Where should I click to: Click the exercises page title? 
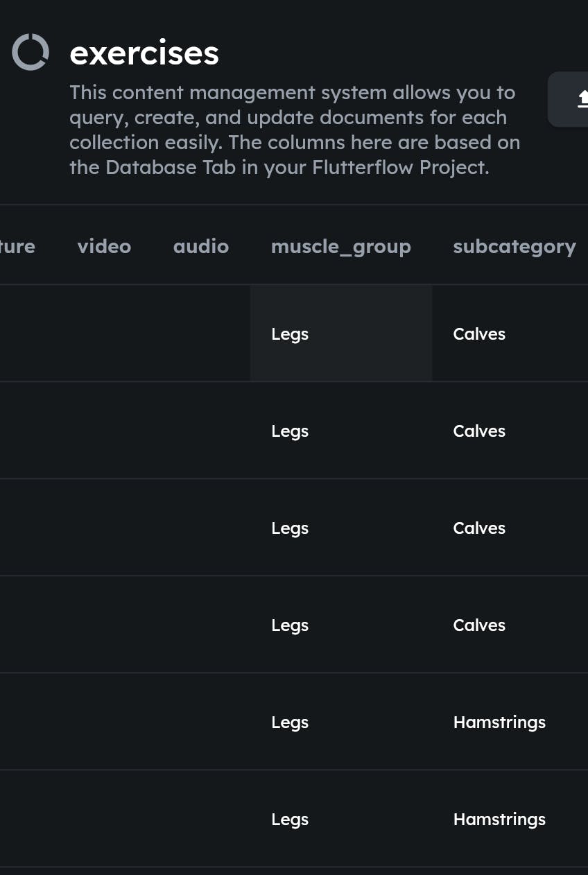144,53
